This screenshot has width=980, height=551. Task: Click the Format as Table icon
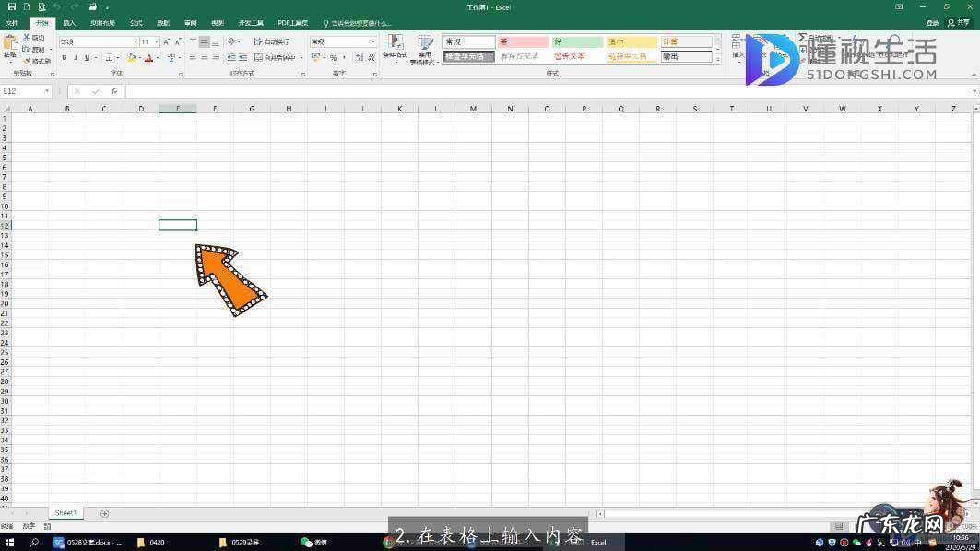click(x=425, y=47)
